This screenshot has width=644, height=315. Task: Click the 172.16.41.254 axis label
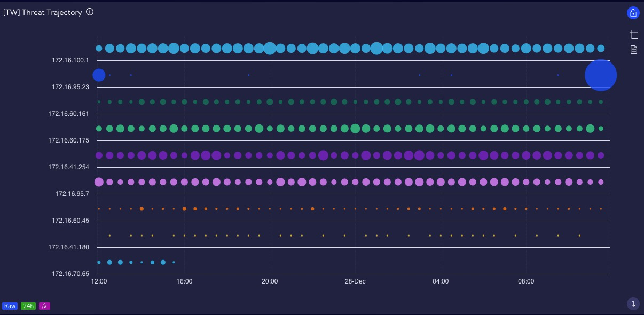click(69, 167)
